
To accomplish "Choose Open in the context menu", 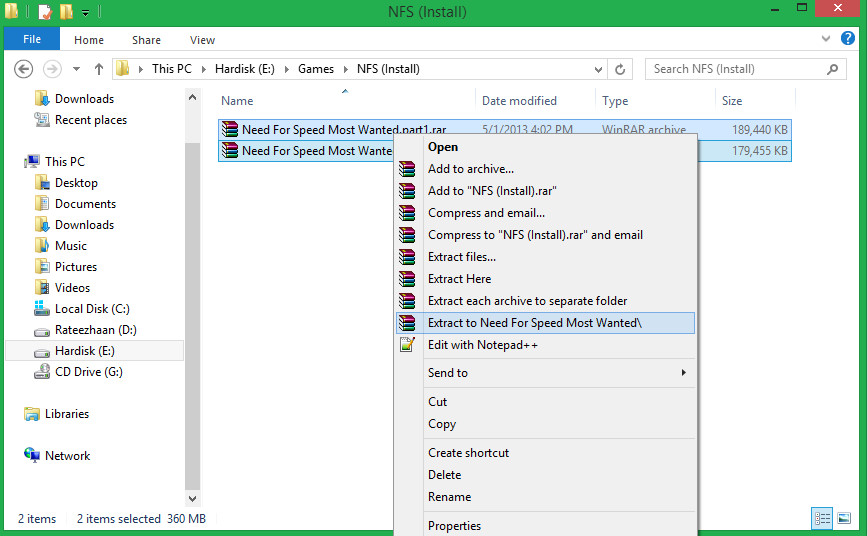I will click(x=545, y=147).
